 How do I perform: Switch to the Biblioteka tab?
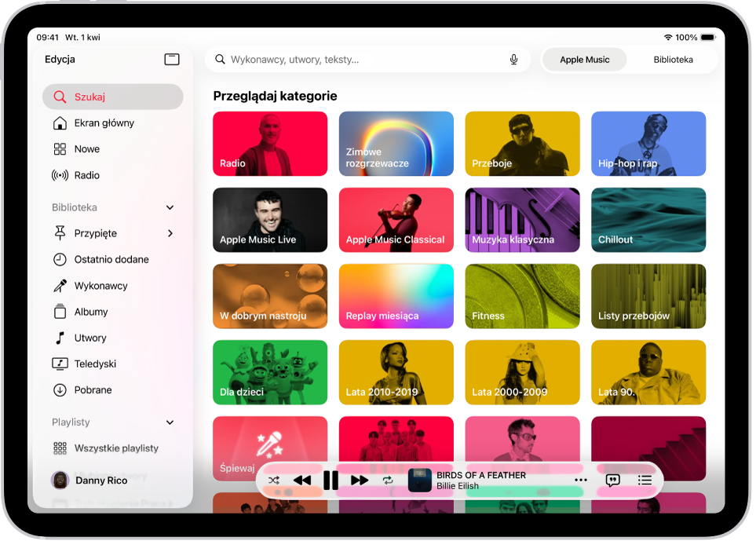click(x=673, y=60)
